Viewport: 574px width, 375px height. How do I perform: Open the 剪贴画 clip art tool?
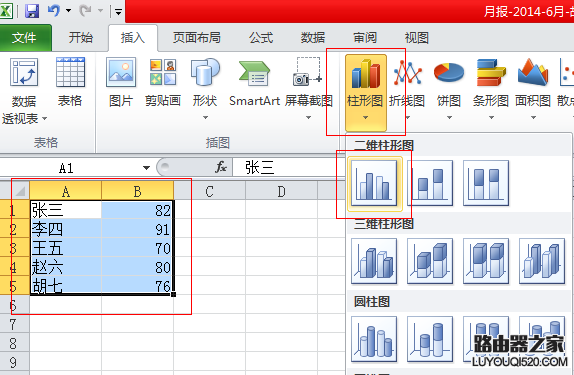click(163, 81)
